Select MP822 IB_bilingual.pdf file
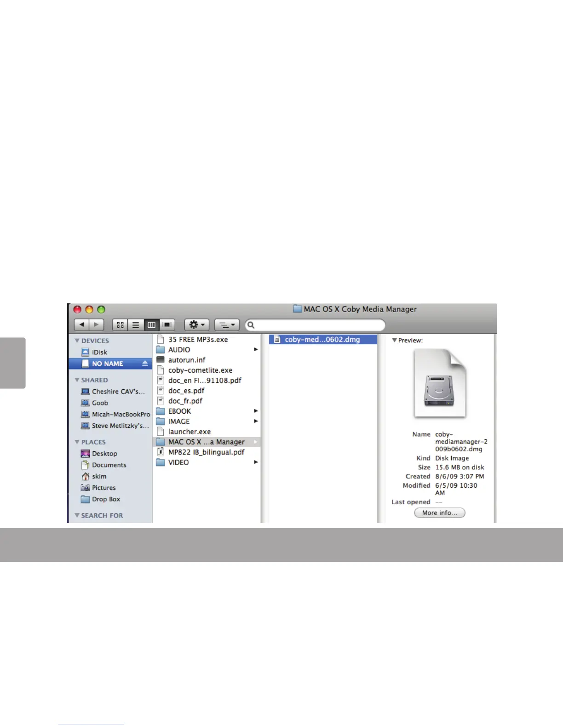Viewport: 563px width, 728px height. click(x=207, y=452)
